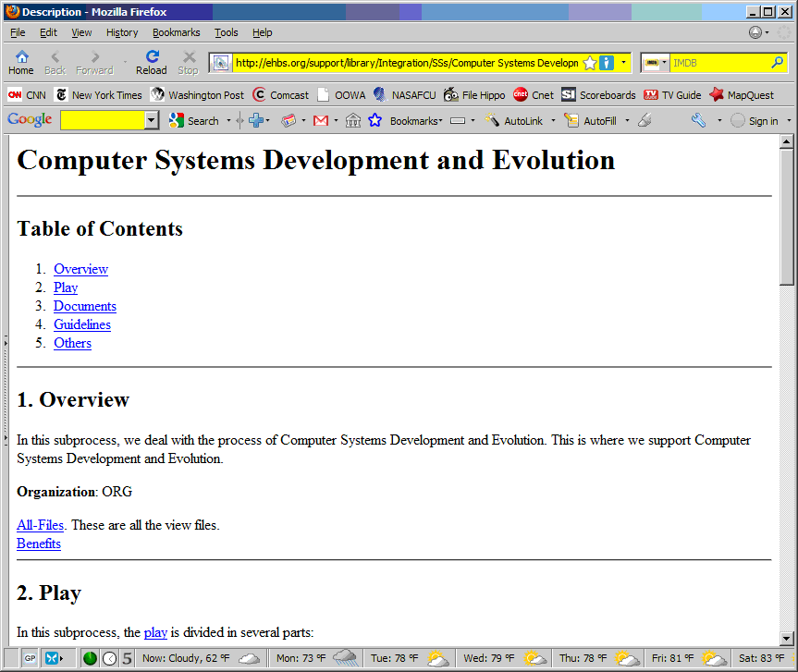
Task: Click the blue info icon in address bar
Action: pos(607,63)
